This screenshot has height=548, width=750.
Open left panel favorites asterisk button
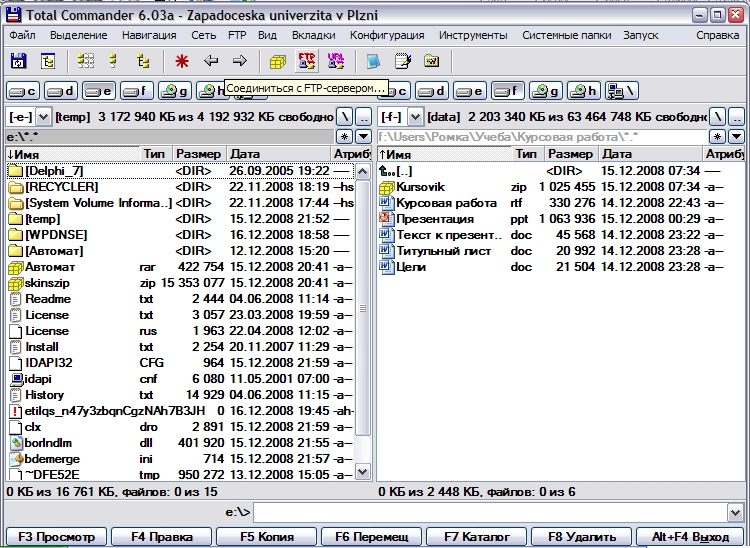(x=344, y=137)
